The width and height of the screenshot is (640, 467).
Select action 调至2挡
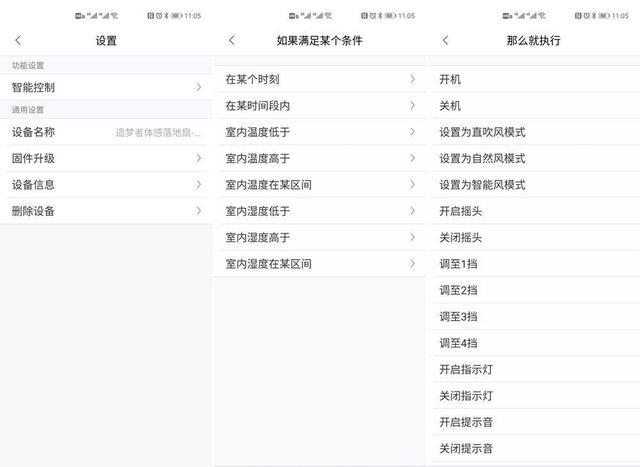(x=536, y=290)
